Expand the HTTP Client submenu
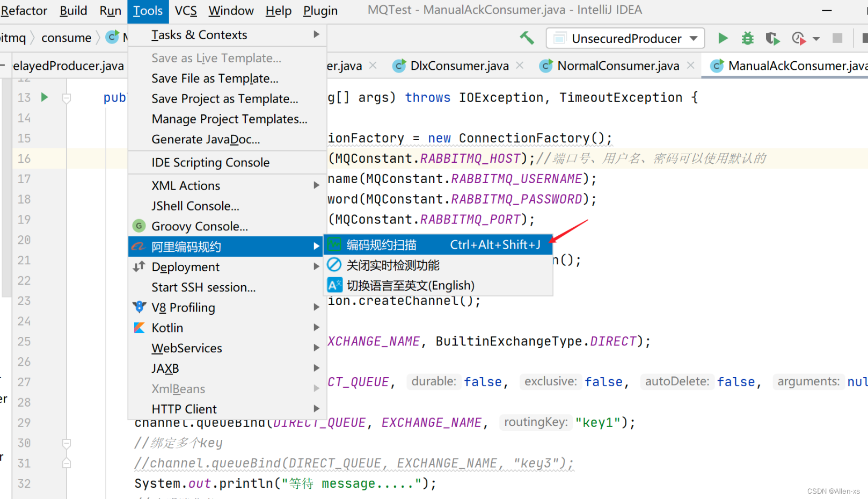This screenshot has width=868, height=499. [x=227, y=409]
